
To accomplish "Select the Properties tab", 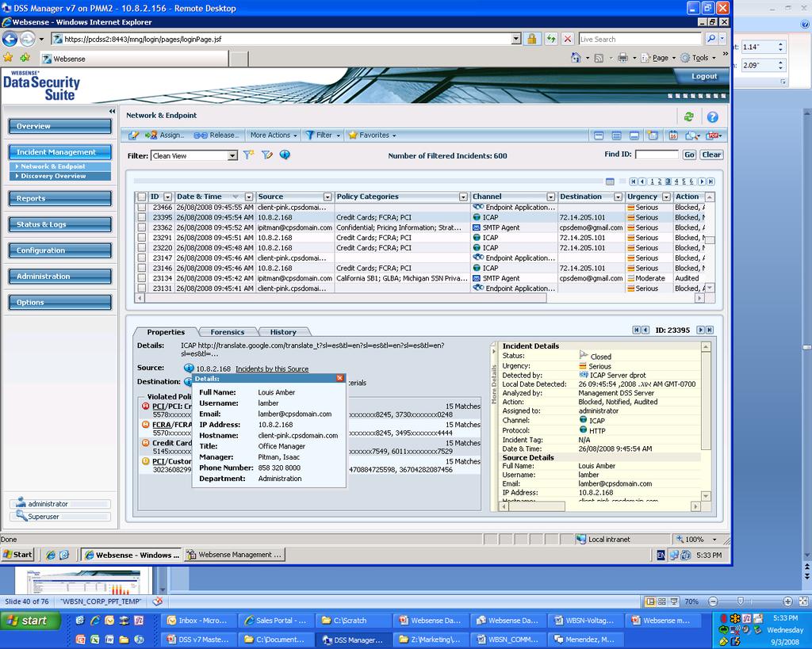I will (166, 332).
